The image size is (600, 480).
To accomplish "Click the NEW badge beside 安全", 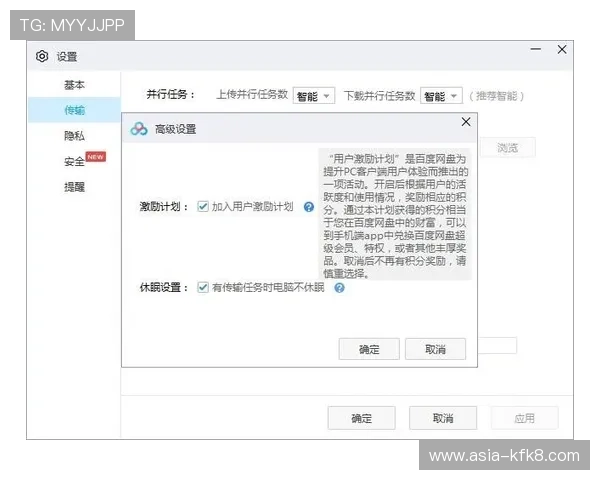I will point(96,157).
